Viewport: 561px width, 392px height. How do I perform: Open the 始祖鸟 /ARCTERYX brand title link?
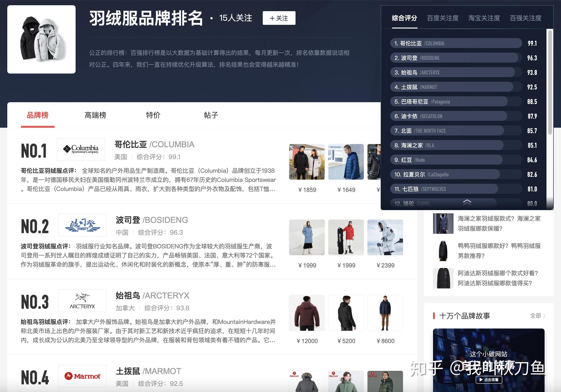point(153,295)
